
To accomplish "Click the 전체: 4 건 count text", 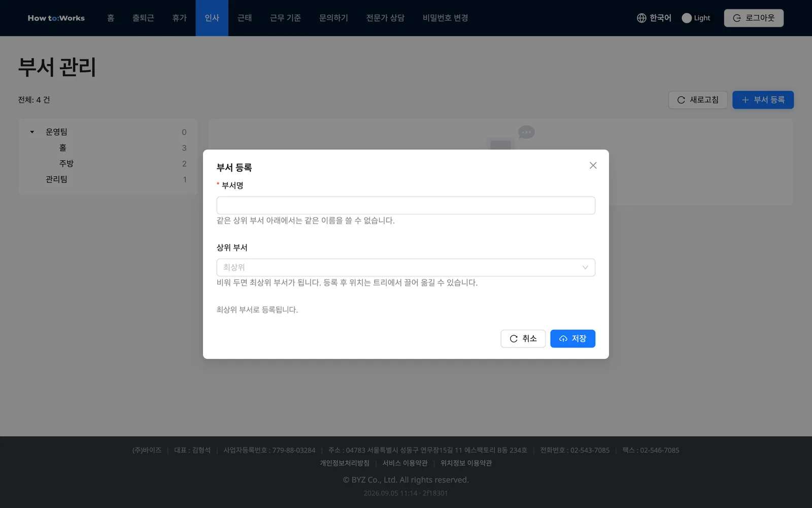I will click(x=34, y=100).
